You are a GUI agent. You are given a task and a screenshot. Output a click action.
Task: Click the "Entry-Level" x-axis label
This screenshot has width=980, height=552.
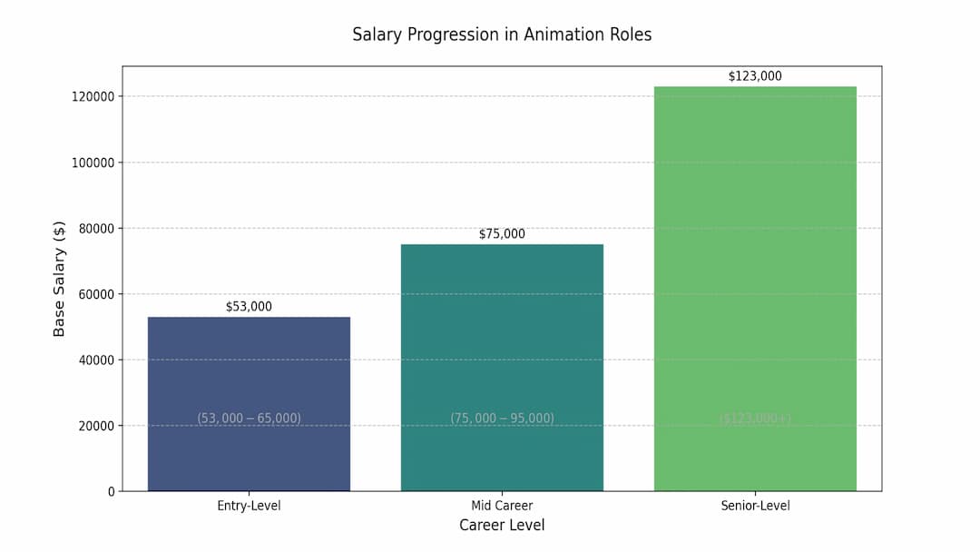[249, 506]
